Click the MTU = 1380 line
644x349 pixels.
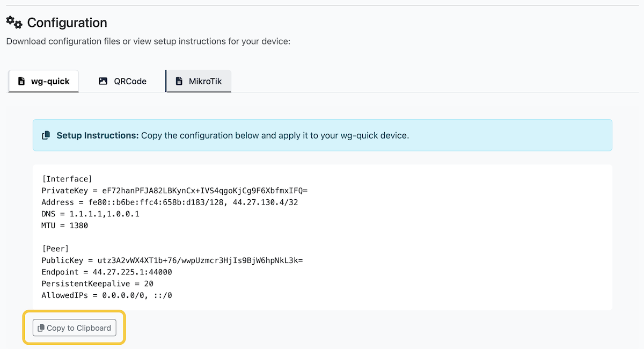point(64,226)
